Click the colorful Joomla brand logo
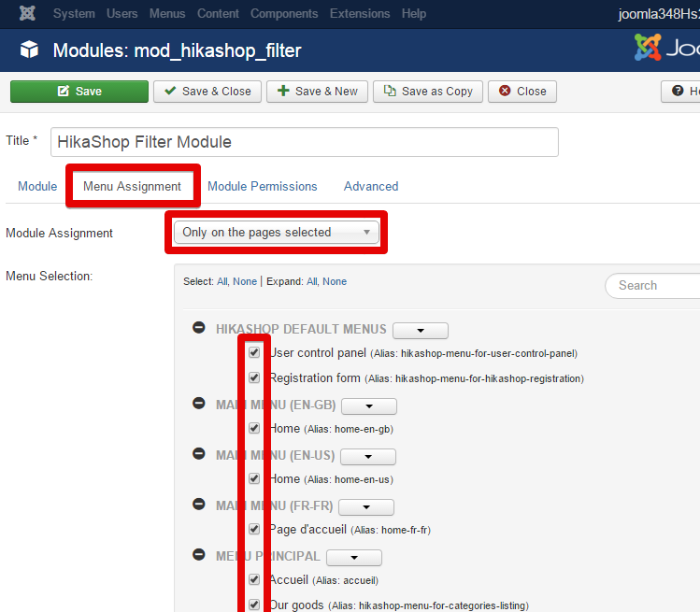 click(648, 47)
